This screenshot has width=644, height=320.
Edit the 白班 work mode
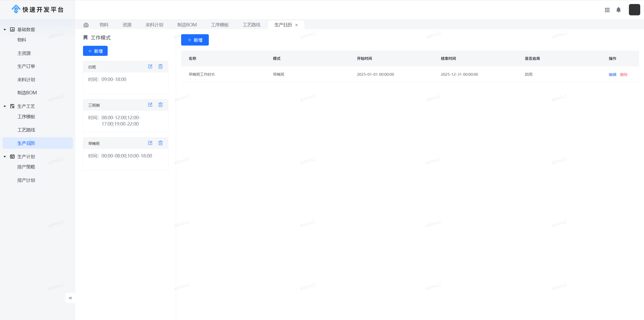tap(150, 66)
